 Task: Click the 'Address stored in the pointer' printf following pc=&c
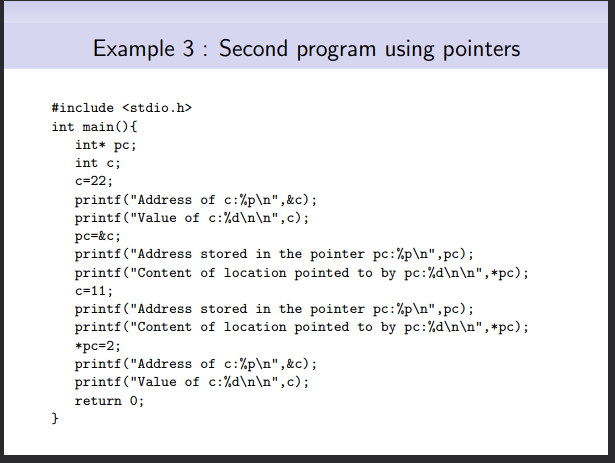274,254
